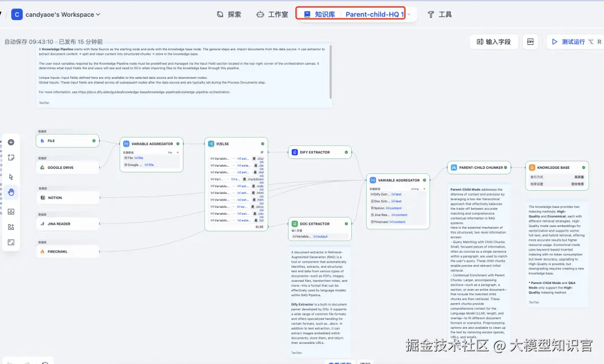This screenshot has height=364, width=604.
Task: Click green check status on IF/ELSE node
Action: (263, 144)
